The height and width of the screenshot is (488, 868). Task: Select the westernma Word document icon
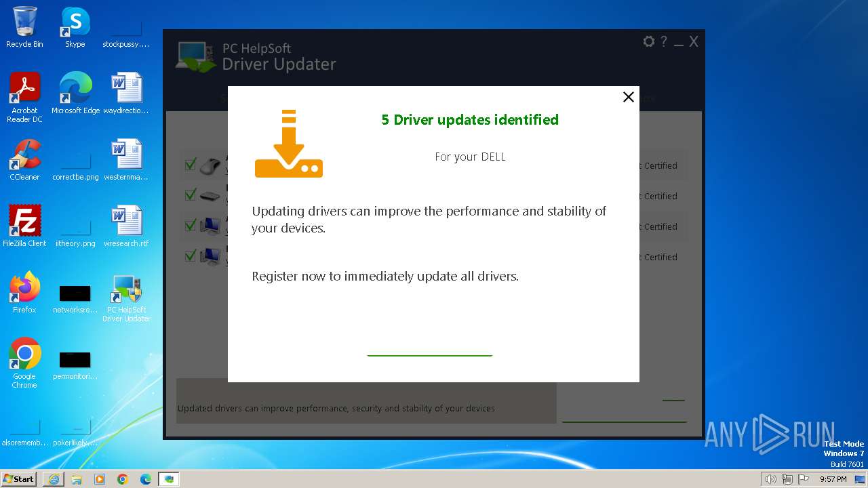click(126, 160)
